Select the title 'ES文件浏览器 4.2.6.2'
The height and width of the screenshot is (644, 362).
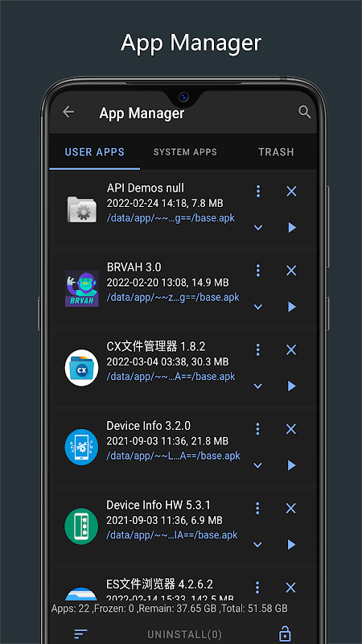(159, 584)
